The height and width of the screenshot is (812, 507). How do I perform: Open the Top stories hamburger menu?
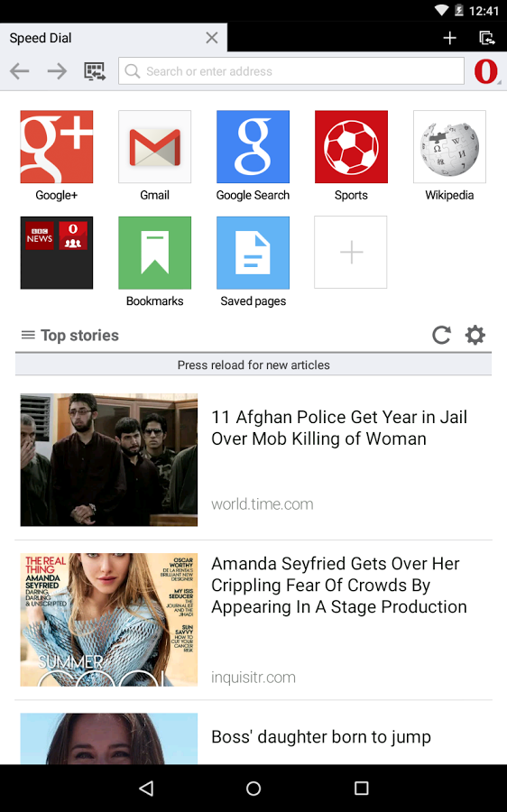[x=28, y=335]
